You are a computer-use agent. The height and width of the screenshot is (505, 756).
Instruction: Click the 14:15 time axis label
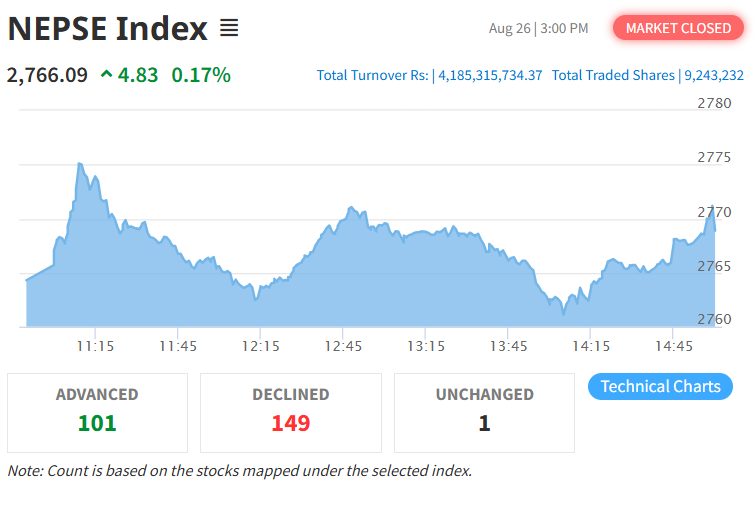[591, 346]
